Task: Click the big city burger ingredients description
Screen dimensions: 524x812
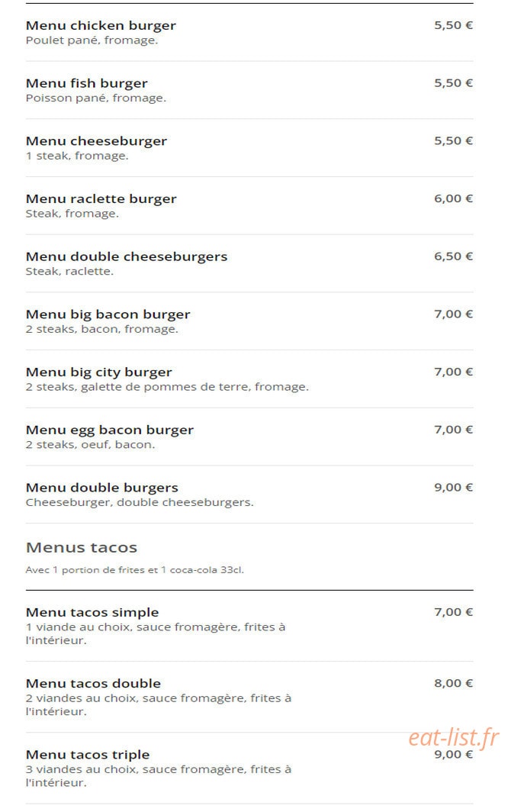Action: [167, 387]
